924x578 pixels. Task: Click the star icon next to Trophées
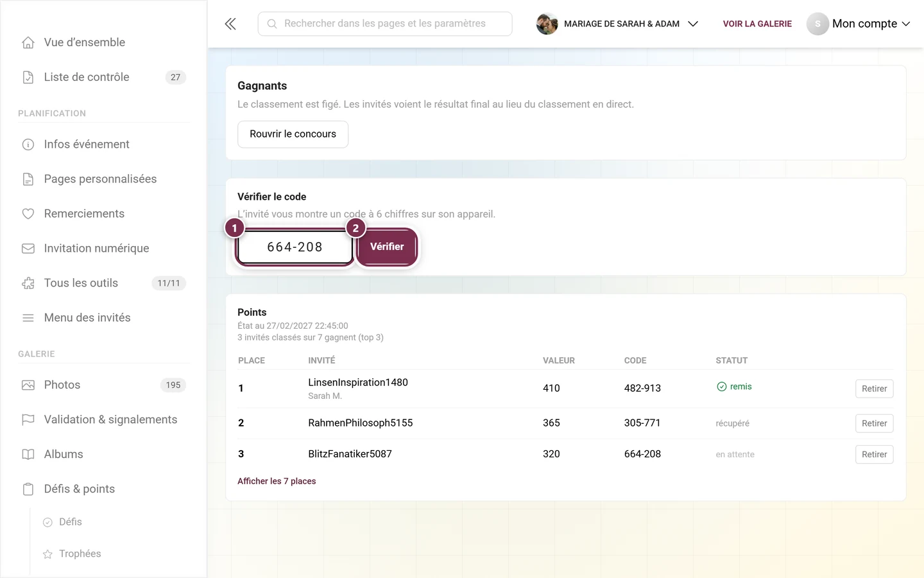tap(47, 554)
